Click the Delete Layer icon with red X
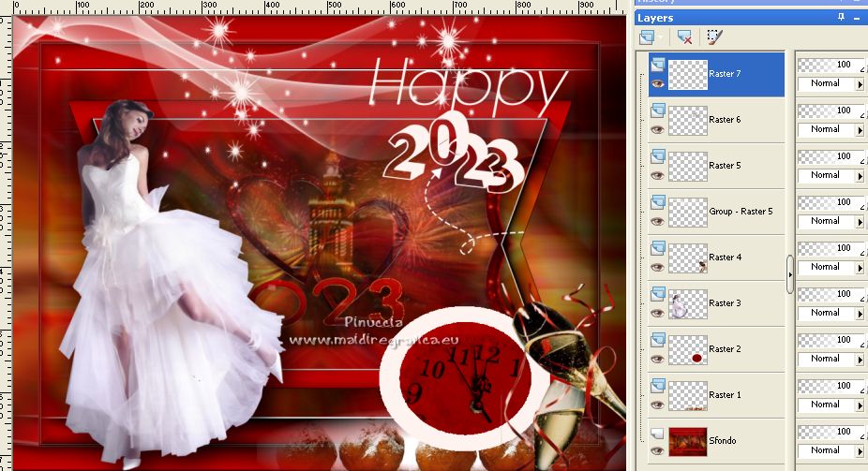 pyautogui.click(x=684, y=37)
